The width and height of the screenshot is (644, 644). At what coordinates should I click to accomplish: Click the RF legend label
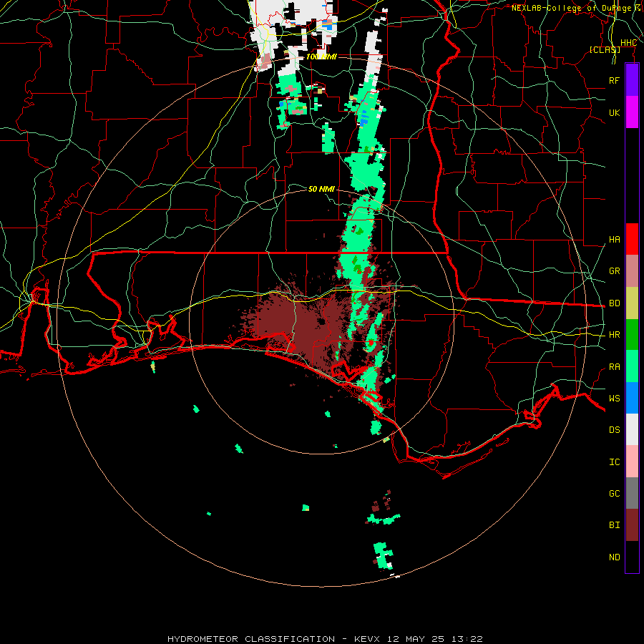[x=615, y=80]
